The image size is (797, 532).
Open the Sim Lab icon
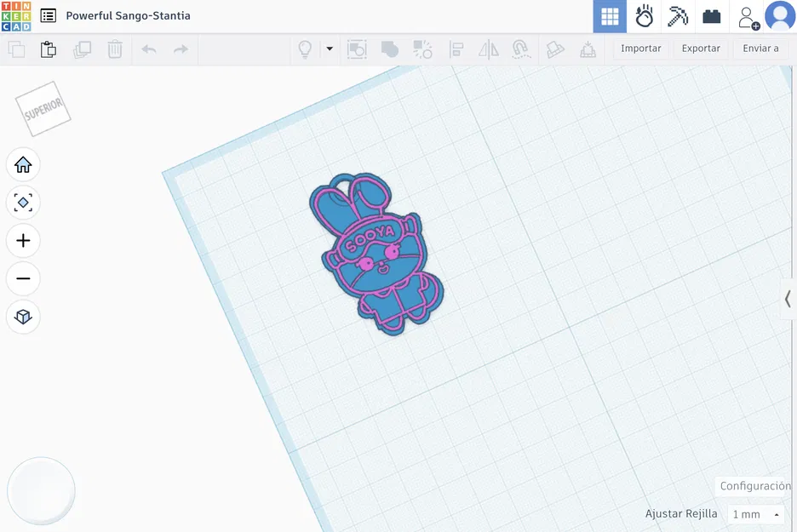pyautogui.click(x=644, y=16)
